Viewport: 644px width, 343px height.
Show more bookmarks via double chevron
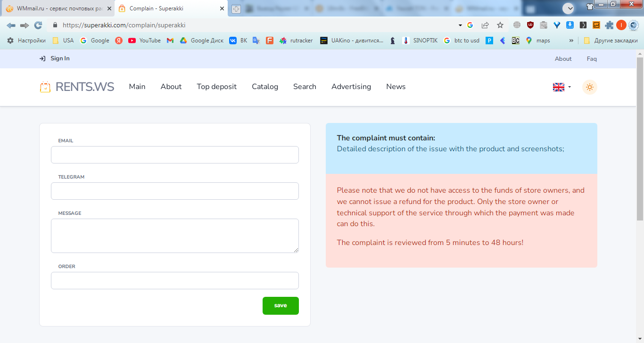571,41
